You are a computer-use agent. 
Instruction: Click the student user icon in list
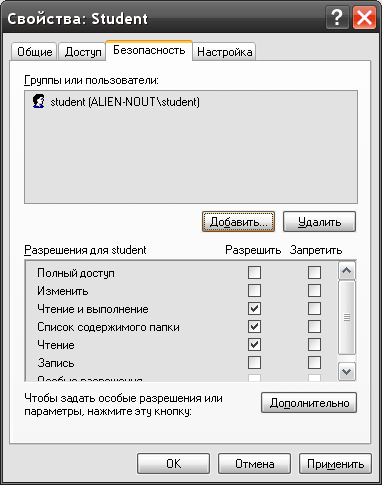tap(39, 101)
